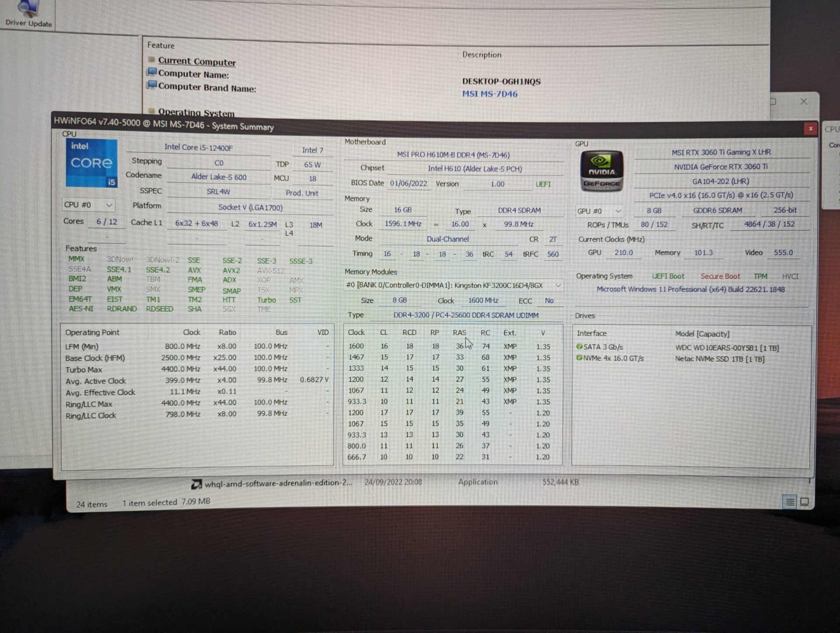Click the Intel Core i5 logo
Screen dimensions: 840x633
tap(91, 163)
